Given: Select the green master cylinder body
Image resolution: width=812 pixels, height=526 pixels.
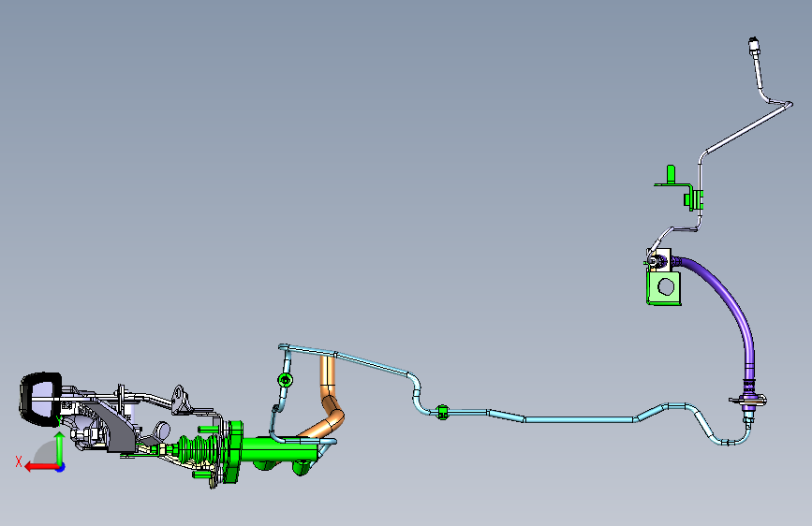Looking at the screenshot, I should pyautogui.click(x=280, y=449).
